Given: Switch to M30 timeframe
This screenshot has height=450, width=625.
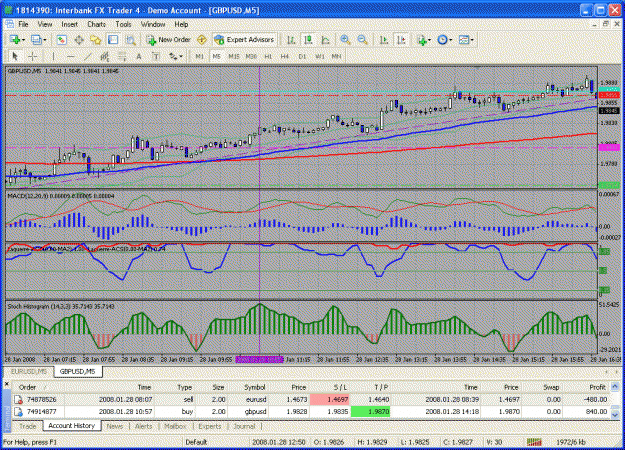Looking at the screenshot, I should point(251,57).
